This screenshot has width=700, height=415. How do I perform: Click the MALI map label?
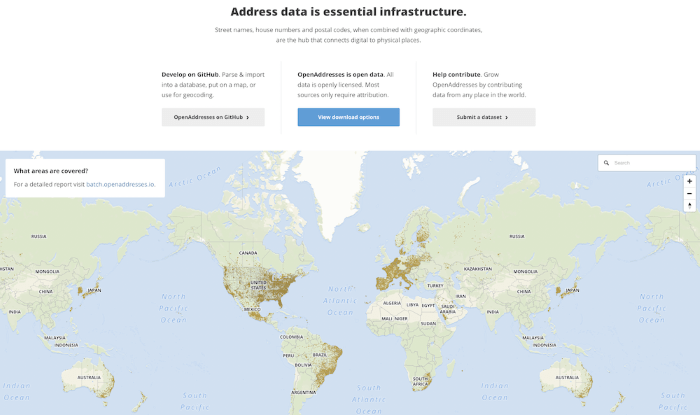click(x=387, y=319)
